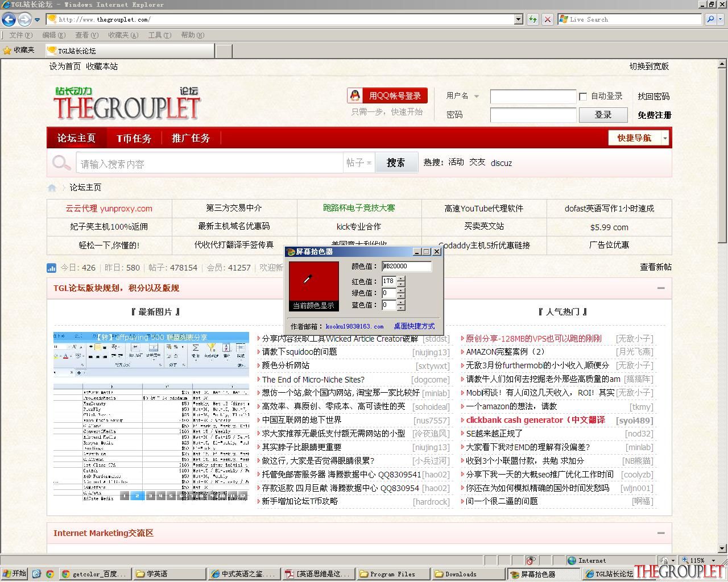The image size is (728, 582).
Task: Click the 请输入搜索内容 forum search box
Action: tap(209, 164)
